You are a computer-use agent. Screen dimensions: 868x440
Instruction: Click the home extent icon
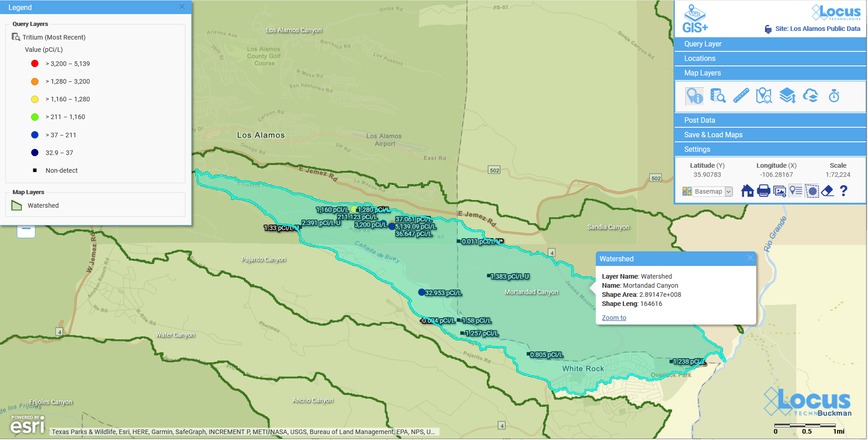tap(748, 191)
